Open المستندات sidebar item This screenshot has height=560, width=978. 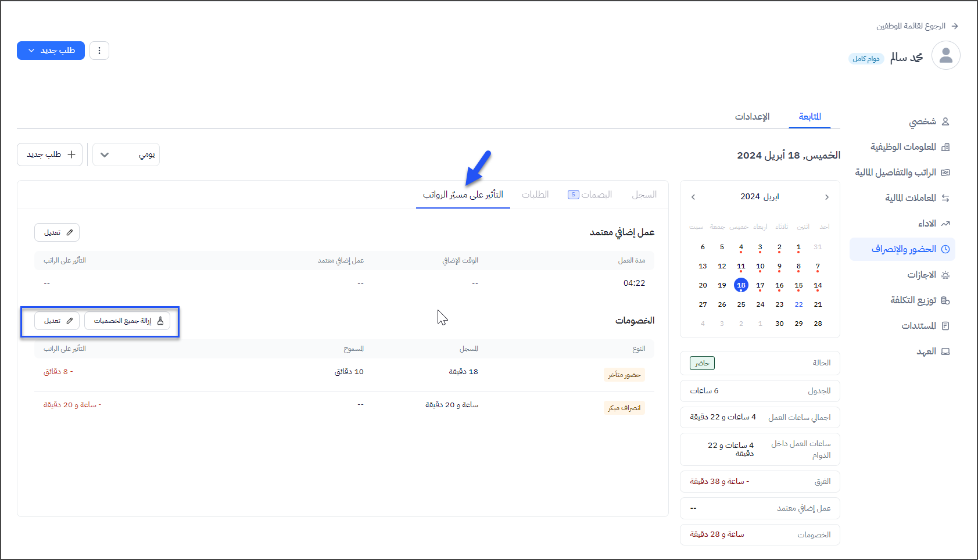pos(918,326)
